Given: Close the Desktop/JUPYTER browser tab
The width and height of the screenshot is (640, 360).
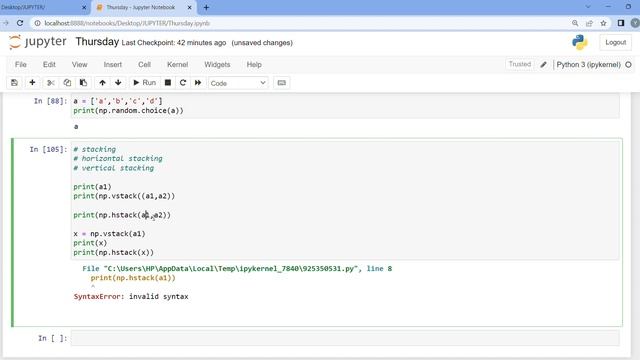Looking at the screenshot, I should click(x=84, y=7).
